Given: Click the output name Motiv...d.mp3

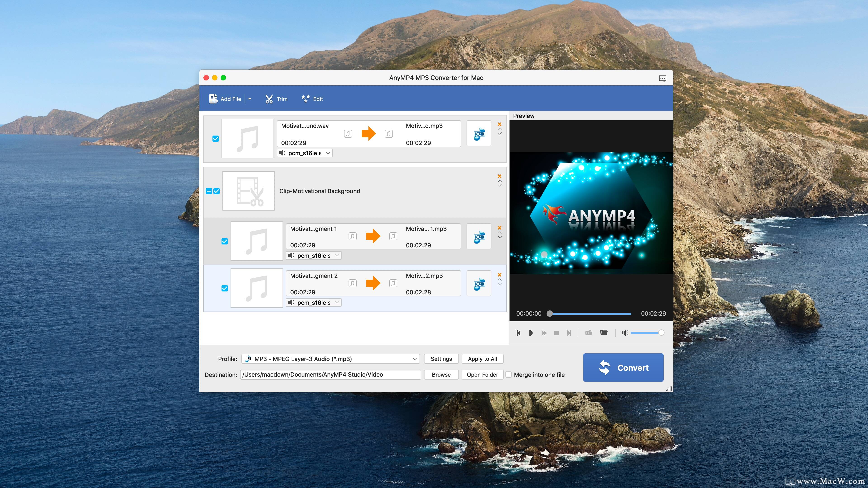Looking at the screenshot, I should tap(424, 126).
